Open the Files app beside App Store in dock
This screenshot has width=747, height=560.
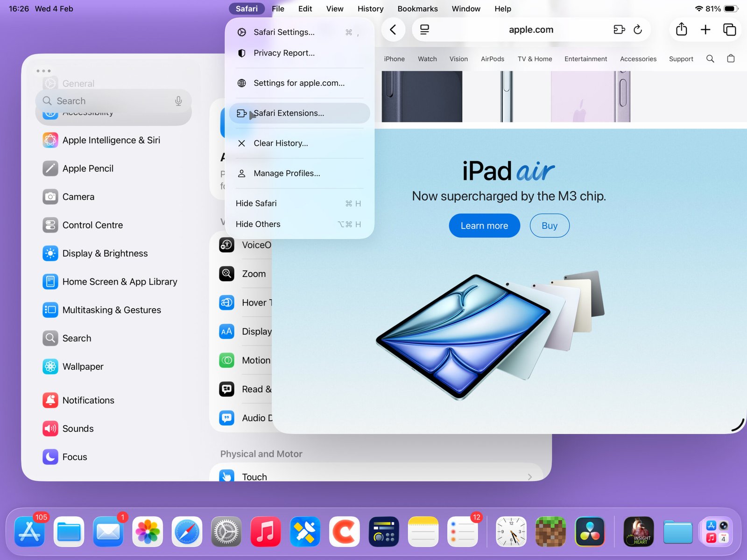69,532
